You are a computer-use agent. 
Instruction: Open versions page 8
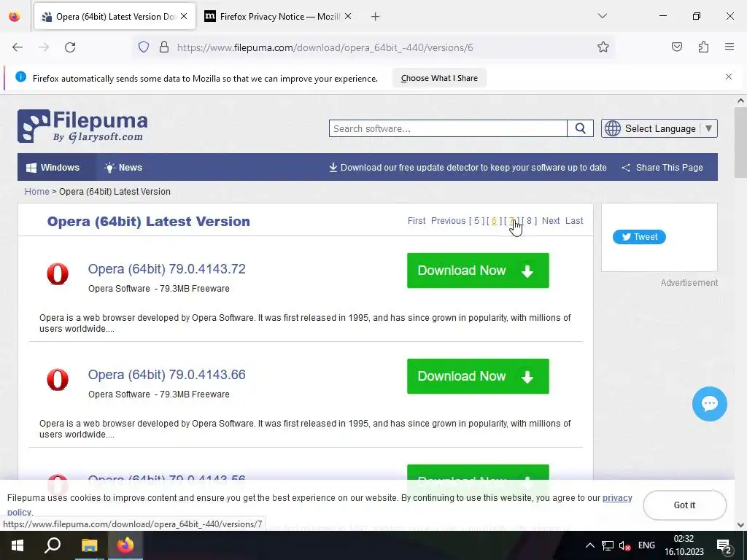tap(529, 221)
